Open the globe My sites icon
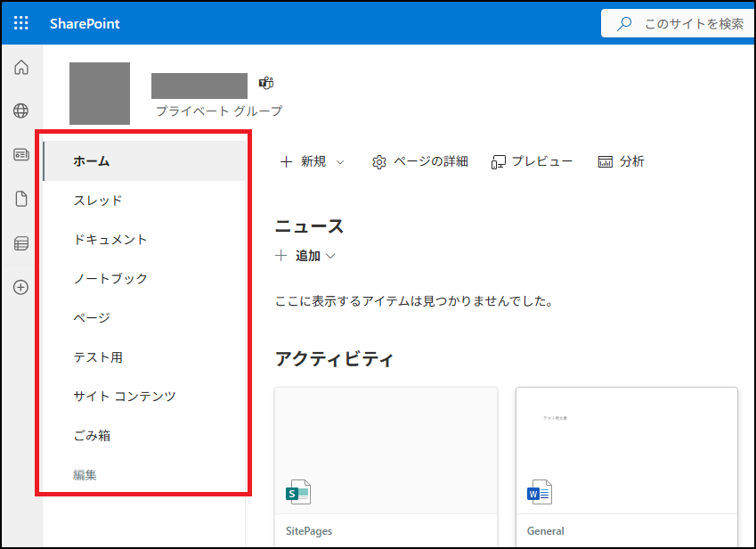The height and width of the screenshot is (549, 756). (20, 111)
